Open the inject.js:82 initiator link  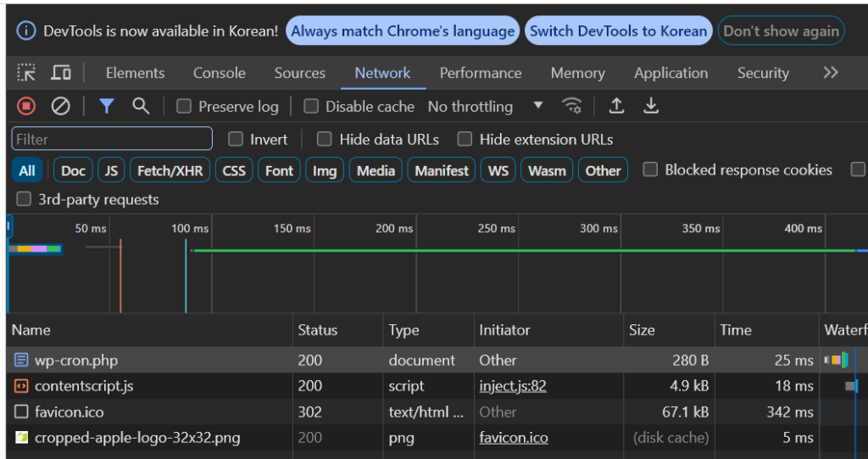512,386
